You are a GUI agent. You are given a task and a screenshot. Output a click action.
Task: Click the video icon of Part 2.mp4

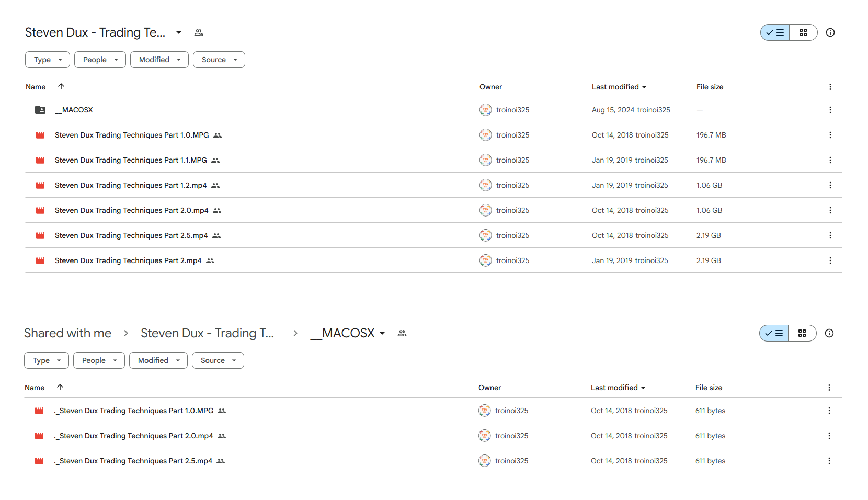40,260
